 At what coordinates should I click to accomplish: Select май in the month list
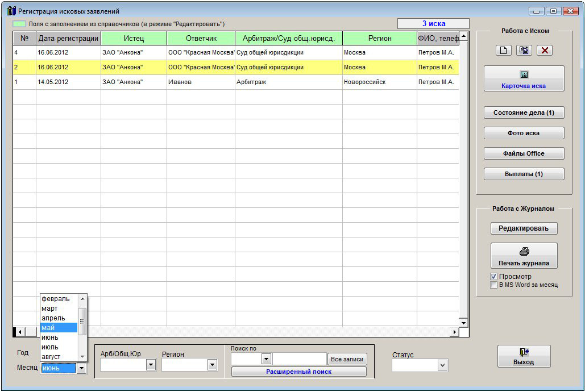pos(59,328)
